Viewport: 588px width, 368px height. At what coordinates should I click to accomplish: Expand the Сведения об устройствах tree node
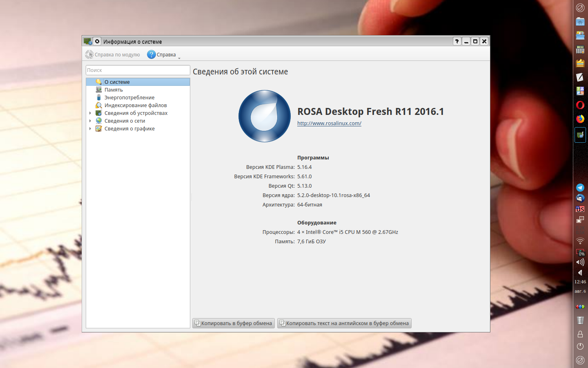[90, 113]
